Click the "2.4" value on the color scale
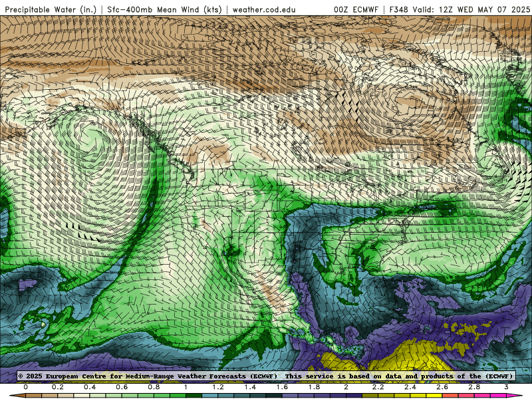This screenshot has height=399, width=532. (410, 387)
